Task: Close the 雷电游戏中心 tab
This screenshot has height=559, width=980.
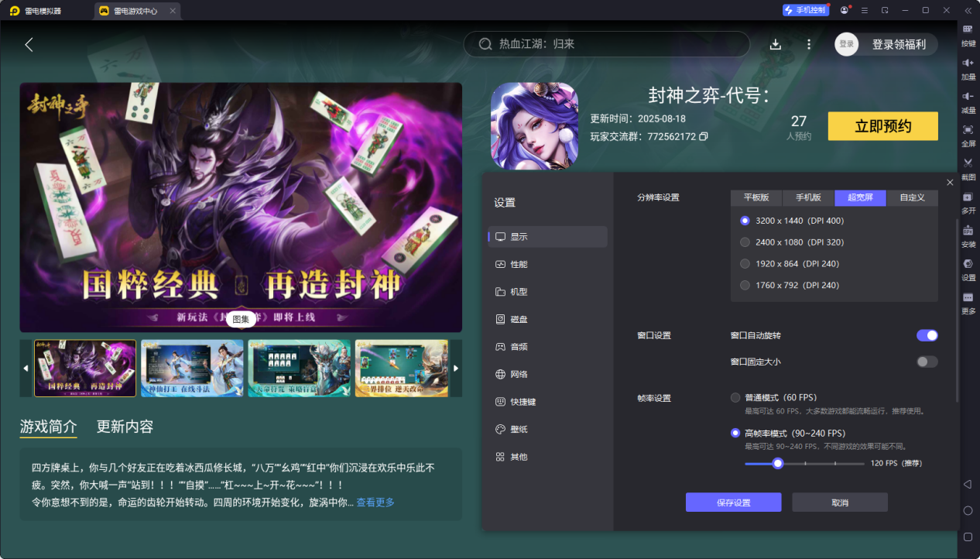Action: pyautogui.click(x=173, y=11)
